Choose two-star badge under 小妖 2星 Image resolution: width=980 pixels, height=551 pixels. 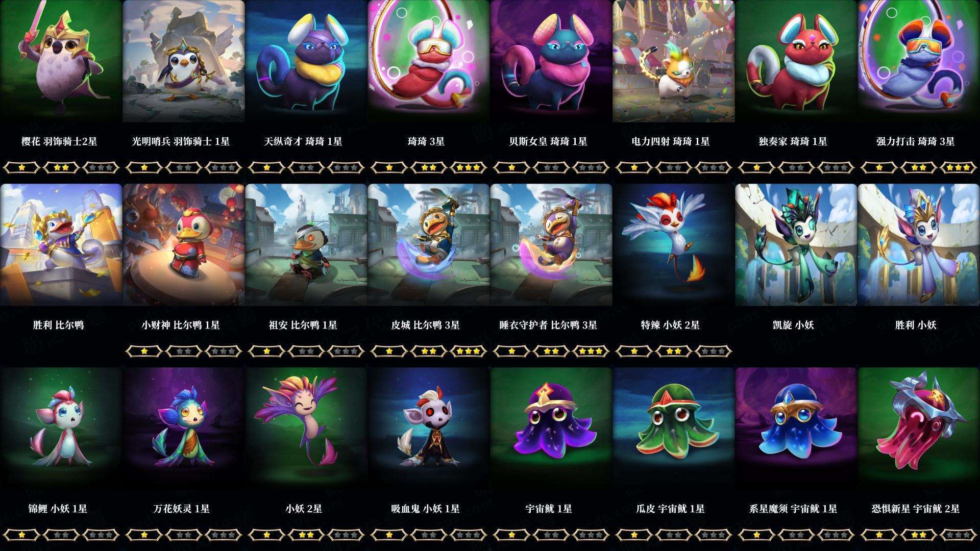[306, 535]
